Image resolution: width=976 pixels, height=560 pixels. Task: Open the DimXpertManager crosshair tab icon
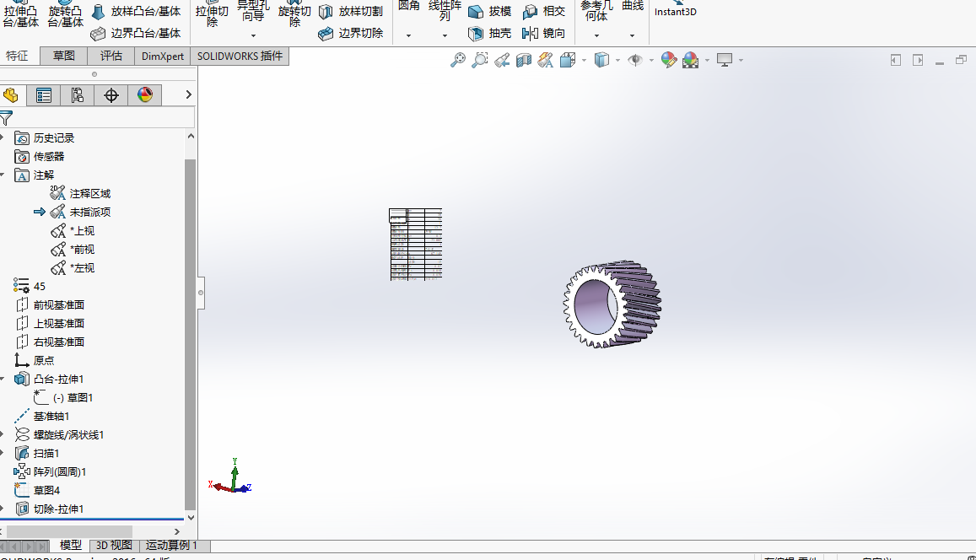click(x=111, y=95)
